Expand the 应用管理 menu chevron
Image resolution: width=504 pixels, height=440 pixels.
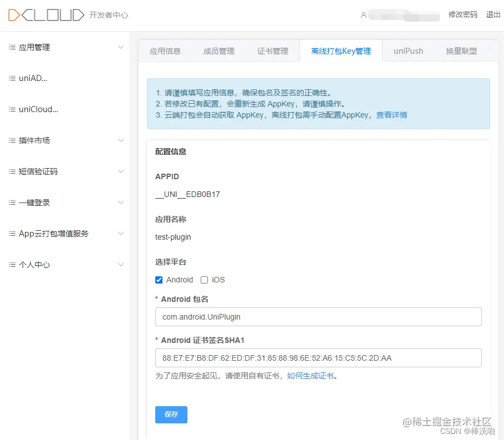pos(121,47)
